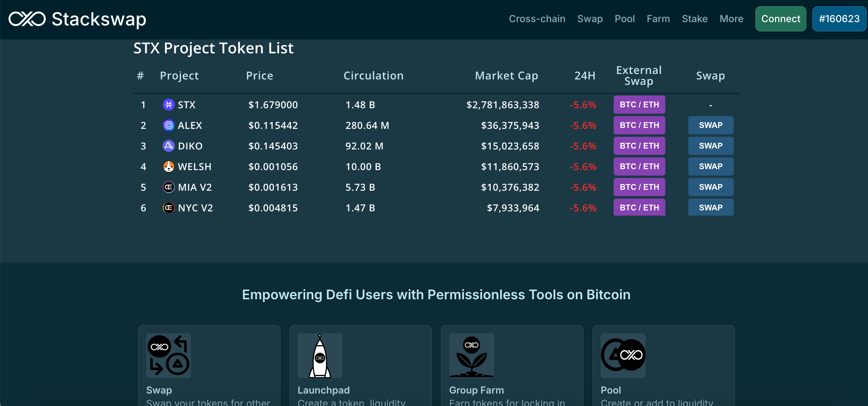Click the ALEX price $0.115442
The height and width of the screenshot is (406, 868).
(x=273, y=126)
